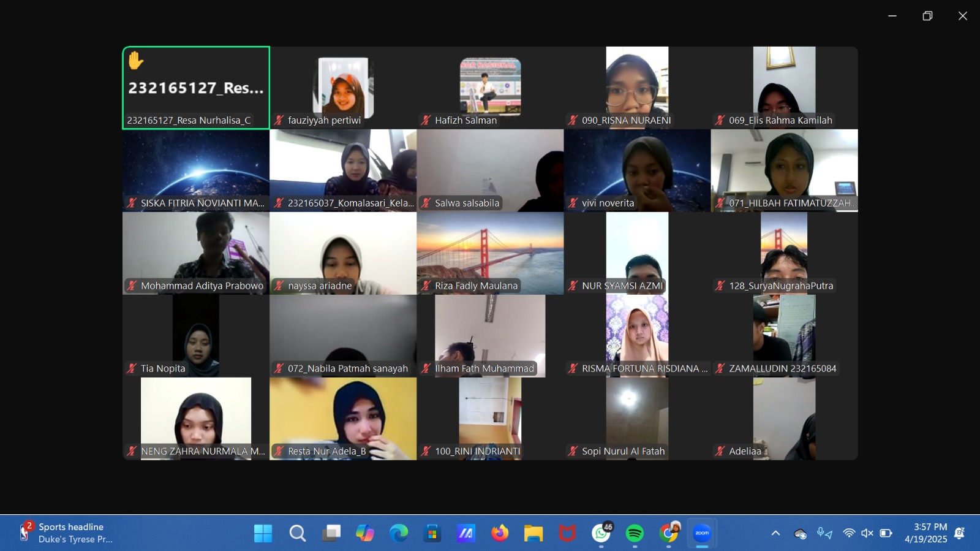
Task: Click muted mic icon next to Hafizh Salman
Action: click(x=426, y=120)
